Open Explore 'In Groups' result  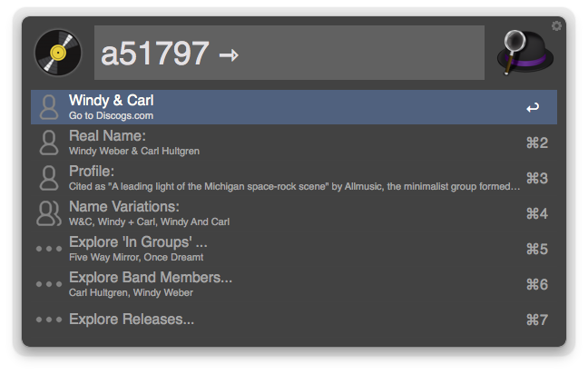[x=272, y=249]
